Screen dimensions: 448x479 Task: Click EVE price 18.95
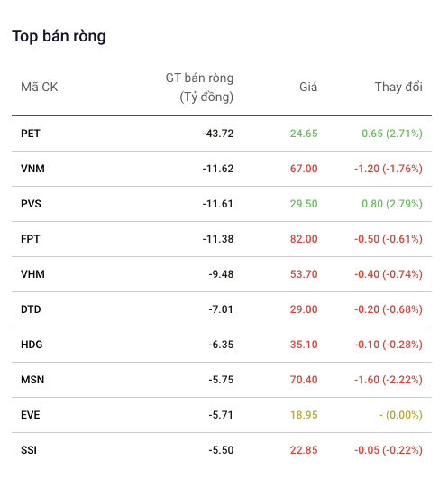tap(304, 415)
